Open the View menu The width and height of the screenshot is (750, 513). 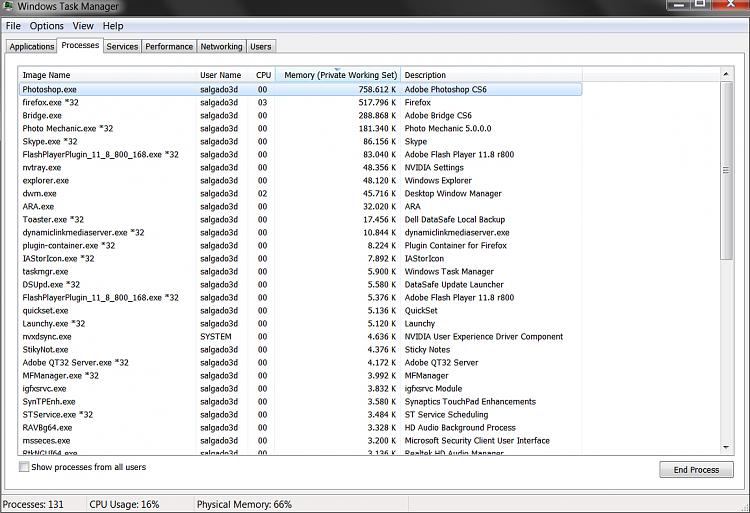[83, 26]
